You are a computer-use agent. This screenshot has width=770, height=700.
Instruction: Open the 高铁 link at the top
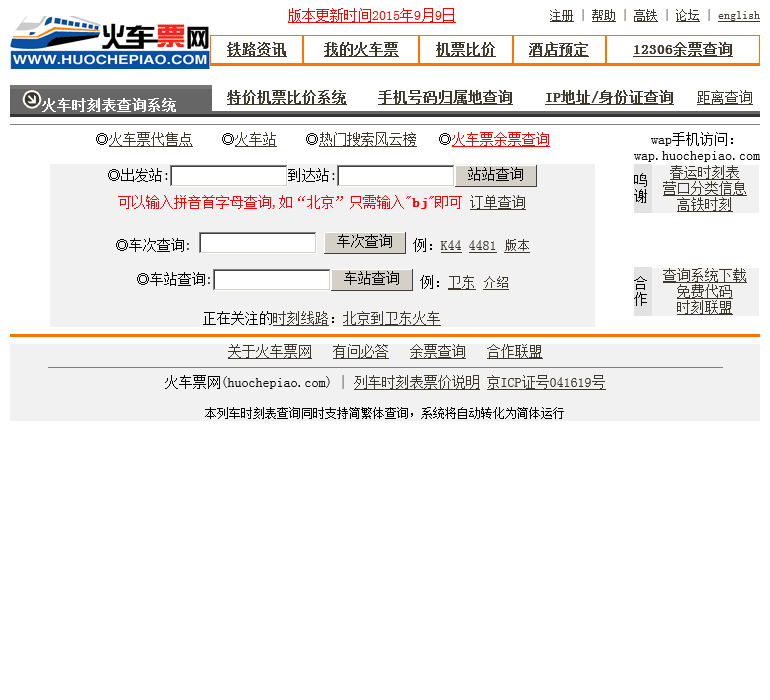[645, 16]
